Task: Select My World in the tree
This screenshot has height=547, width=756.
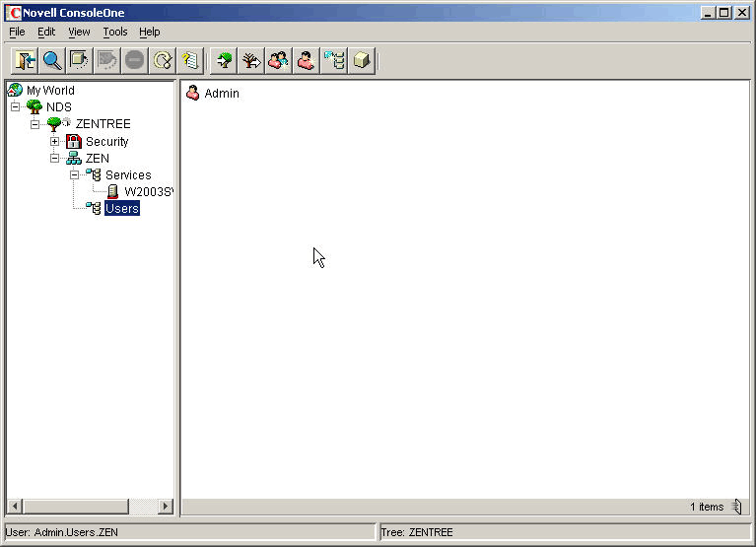Action: [50, 90]
